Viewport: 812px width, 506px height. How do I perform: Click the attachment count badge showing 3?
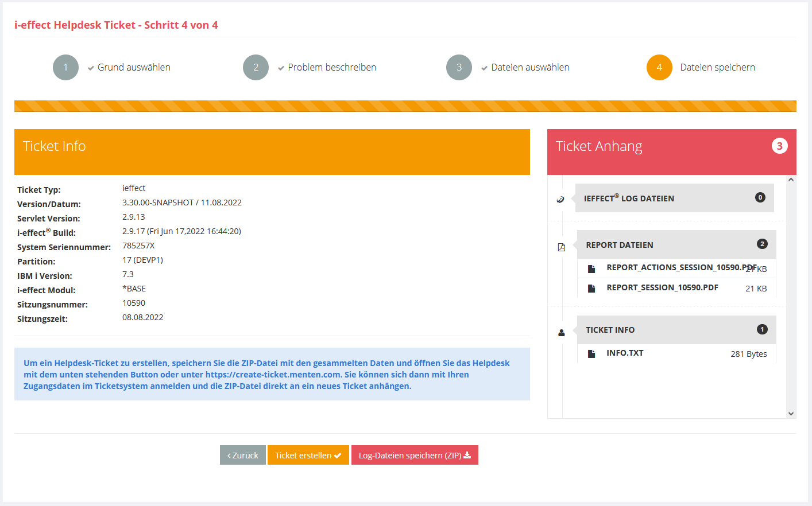(779, 146)
